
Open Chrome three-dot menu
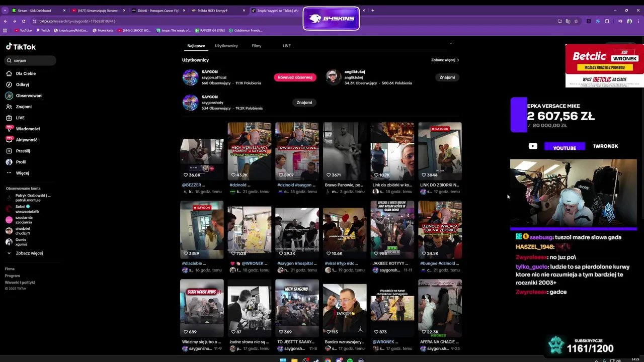[x=637, y=21]
